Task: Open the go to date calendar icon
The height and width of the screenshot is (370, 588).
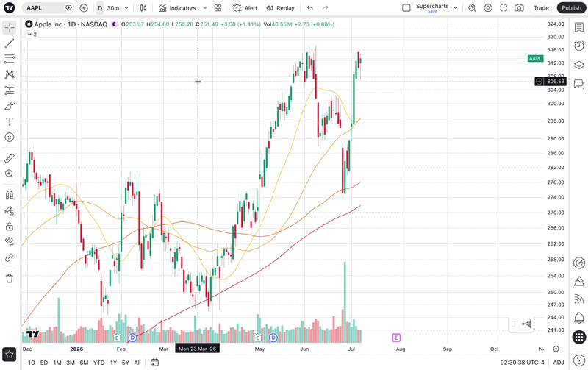Action: tap(154, 362)
